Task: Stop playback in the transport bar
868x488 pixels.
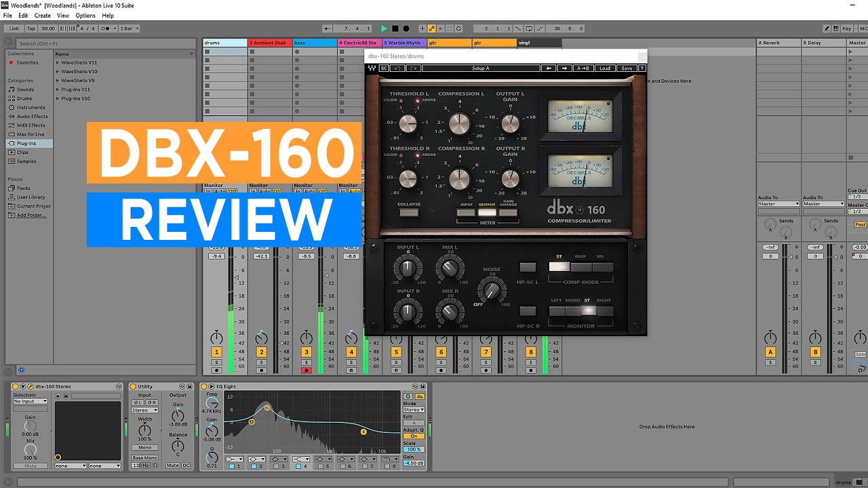Action: click(x=395, y=28)
